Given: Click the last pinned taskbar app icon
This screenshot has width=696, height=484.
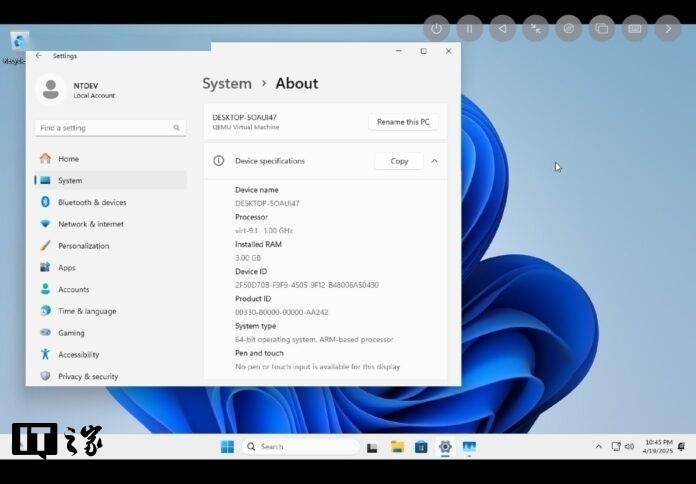Looking at the screenshot, I should point(469,447).
